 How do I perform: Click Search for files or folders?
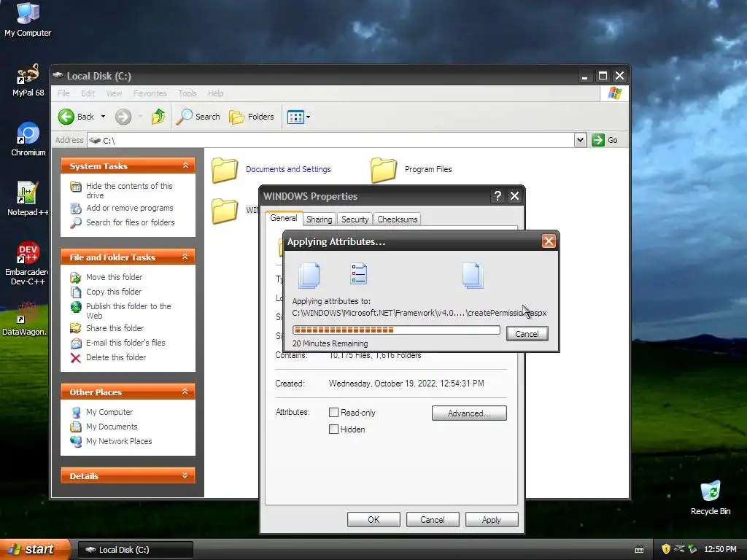click(x=130, y=222)
